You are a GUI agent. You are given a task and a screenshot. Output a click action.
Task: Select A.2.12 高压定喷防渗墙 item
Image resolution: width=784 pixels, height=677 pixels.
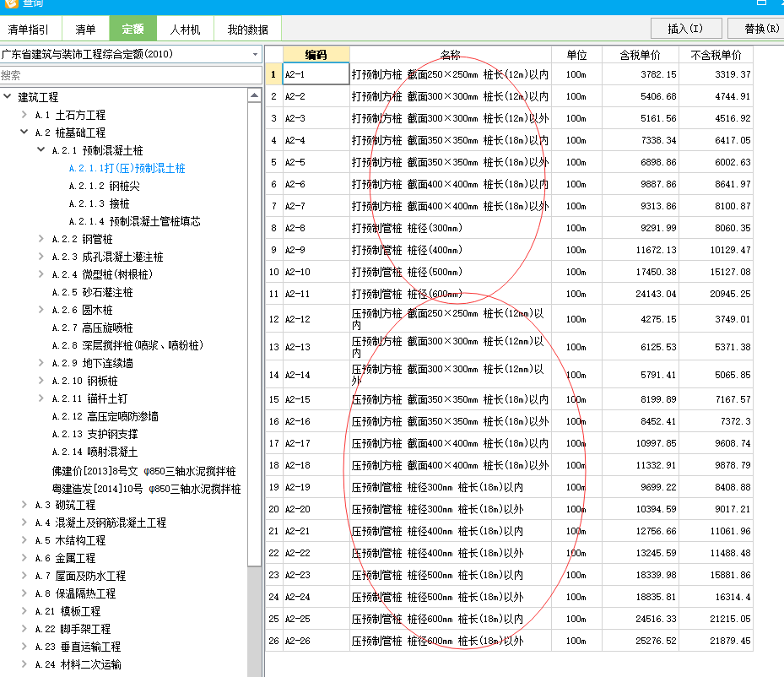105,416
